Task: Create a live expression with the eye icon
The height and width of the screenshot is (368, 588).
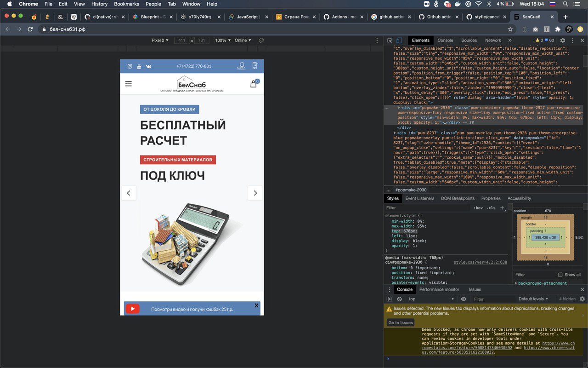Action: (464, 299)
